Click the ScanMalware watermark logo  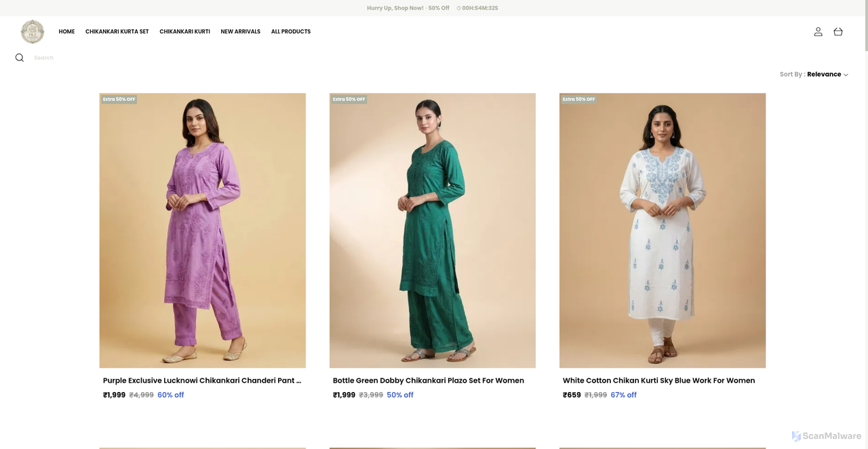pos(827,436)
